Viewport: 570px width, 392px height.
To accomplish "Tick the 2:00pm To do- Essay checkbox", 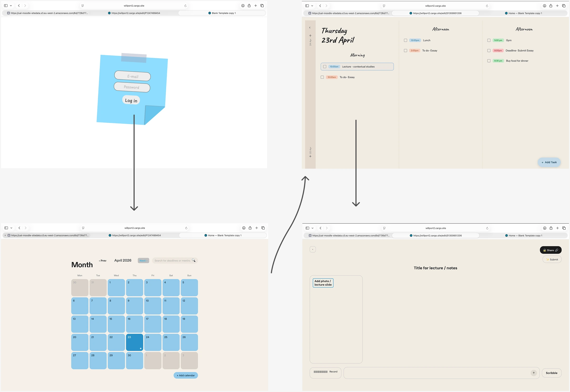I will [x=405, y=51].
